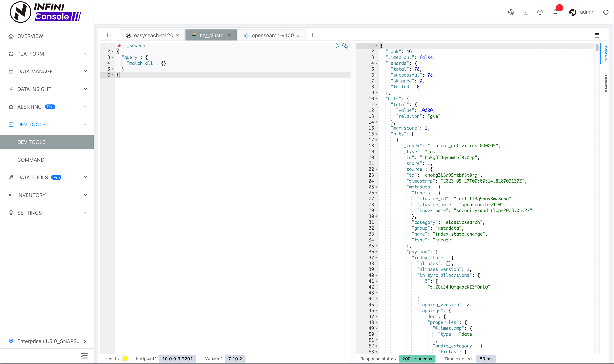Screen dimensions: 614x364
Task: Open the OVERVIEW menu item
Action: click(47, 36)
